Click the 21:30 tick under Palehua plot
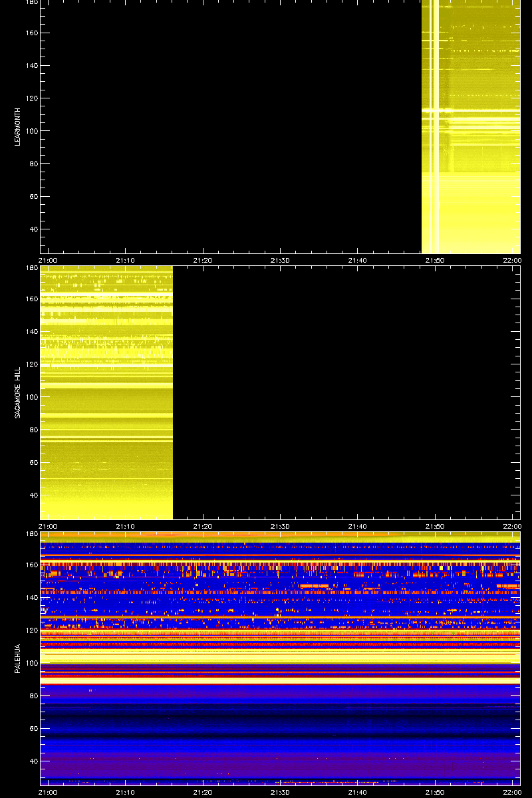The width and height of the screenshot is (532, 798). (280, 792)
